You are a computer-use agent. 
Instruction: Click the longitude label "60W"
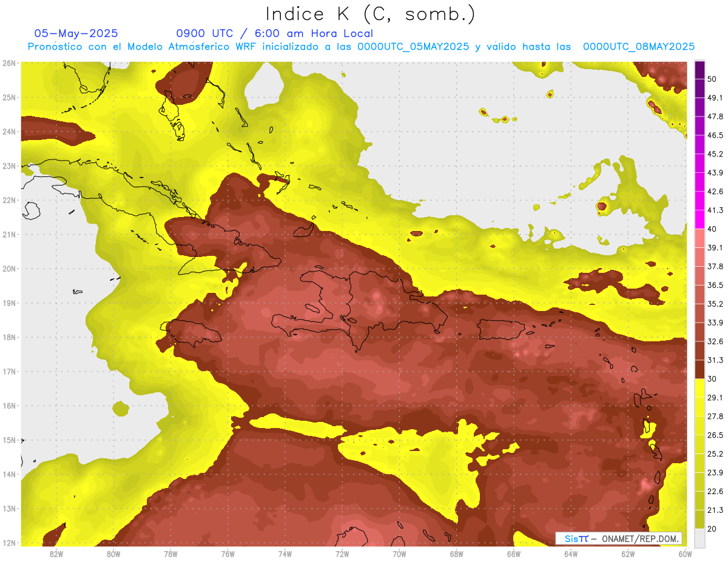686,554
